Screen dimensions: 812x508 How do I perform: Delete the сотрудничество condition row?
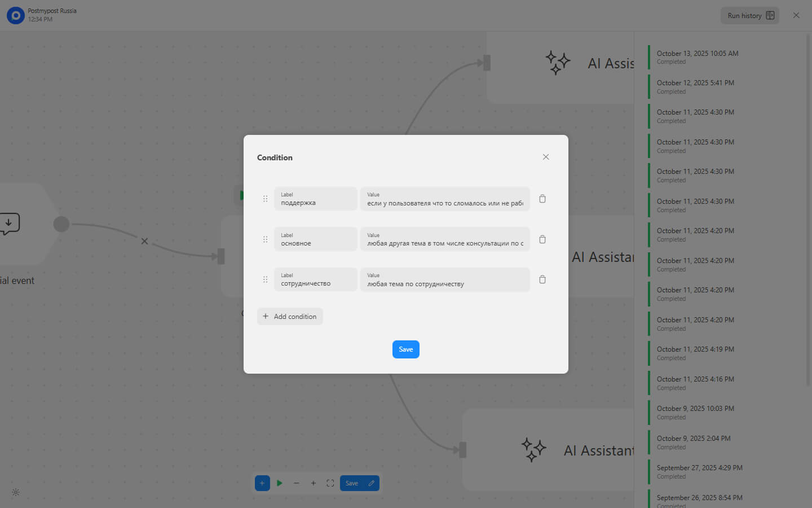click(542, 279)
